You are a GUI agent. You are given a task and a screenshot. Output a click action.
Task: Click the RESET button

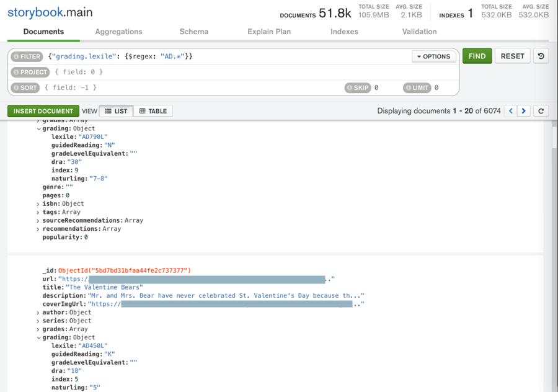click(513, 56)
